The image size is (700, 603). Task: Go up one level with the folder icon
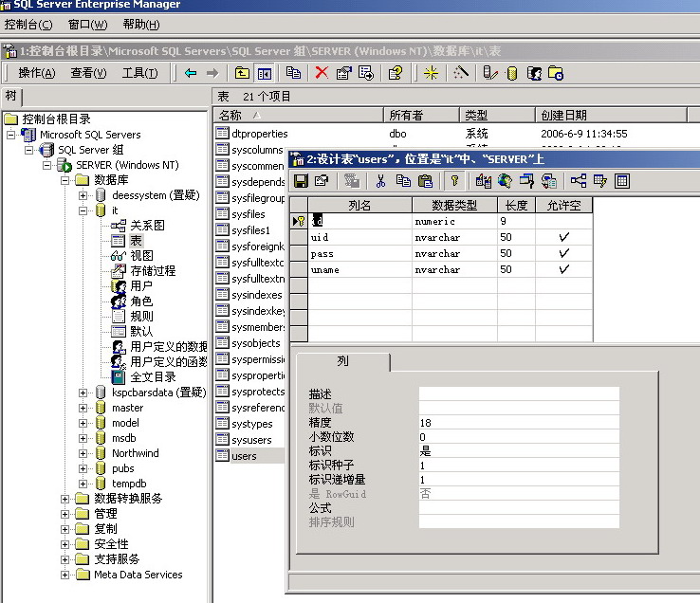242,73
